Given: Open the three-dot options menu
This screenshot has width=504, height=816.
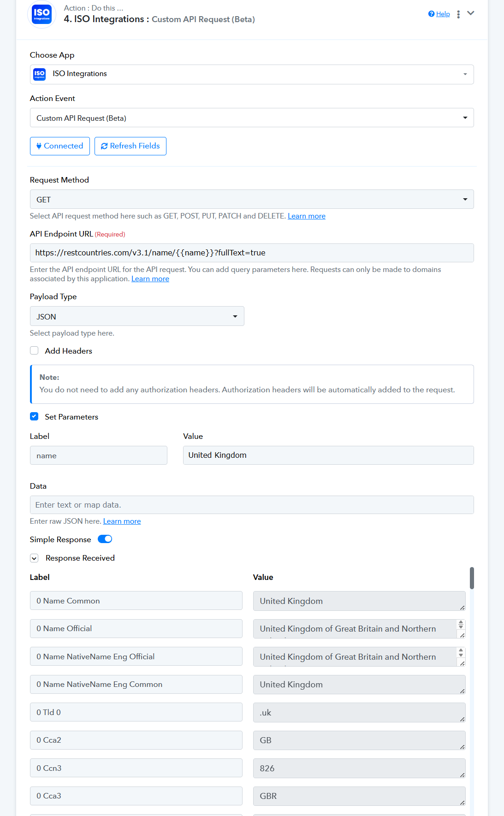Looking at the screenshot, I should coord(458,14).
